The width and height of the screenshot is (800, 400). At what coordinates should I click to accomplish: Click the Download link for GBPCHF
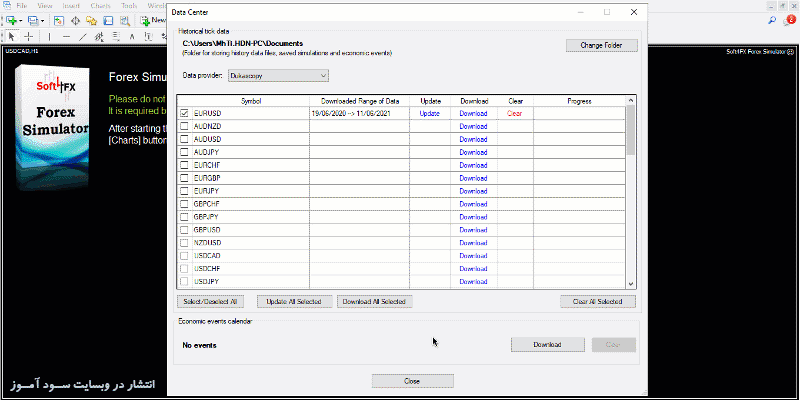coord(473,204)
